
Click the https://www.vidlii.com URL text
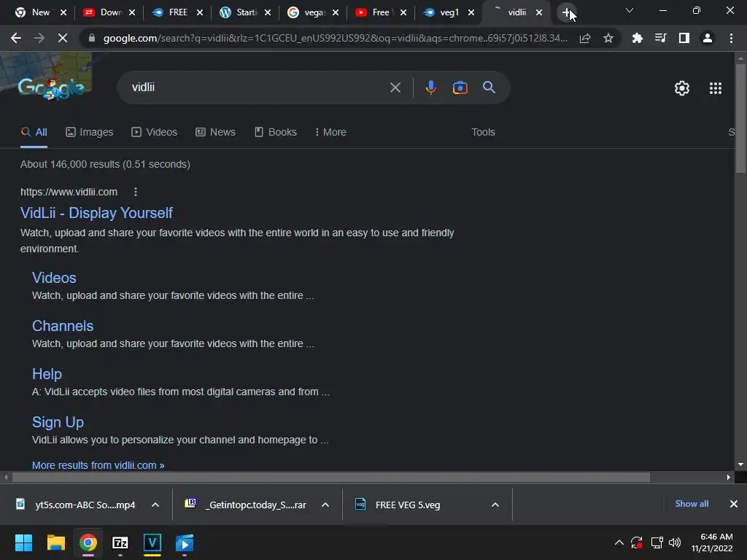pos(69,192)
